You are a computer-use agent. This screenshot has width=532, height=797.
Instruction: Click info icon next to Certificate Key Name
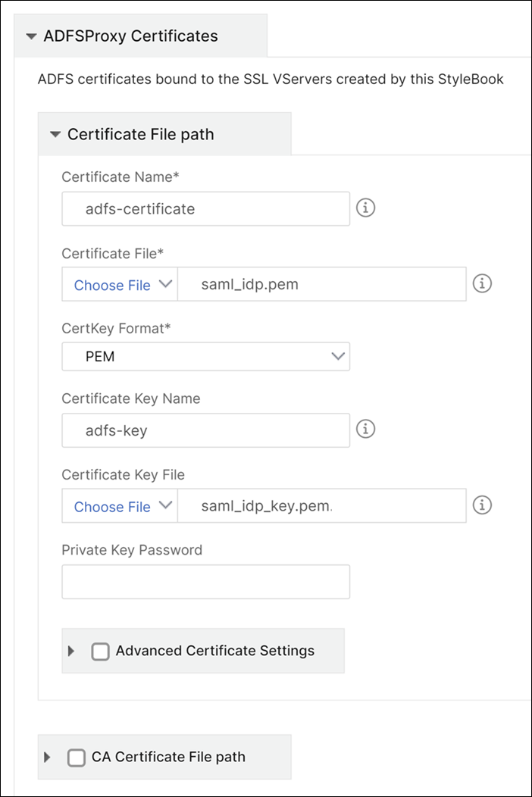(366, 429)
